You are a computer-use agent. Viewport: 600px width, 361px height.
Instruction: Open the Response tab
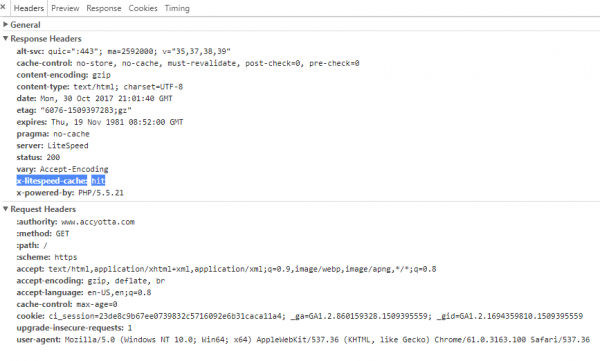(x=104, y=8)
